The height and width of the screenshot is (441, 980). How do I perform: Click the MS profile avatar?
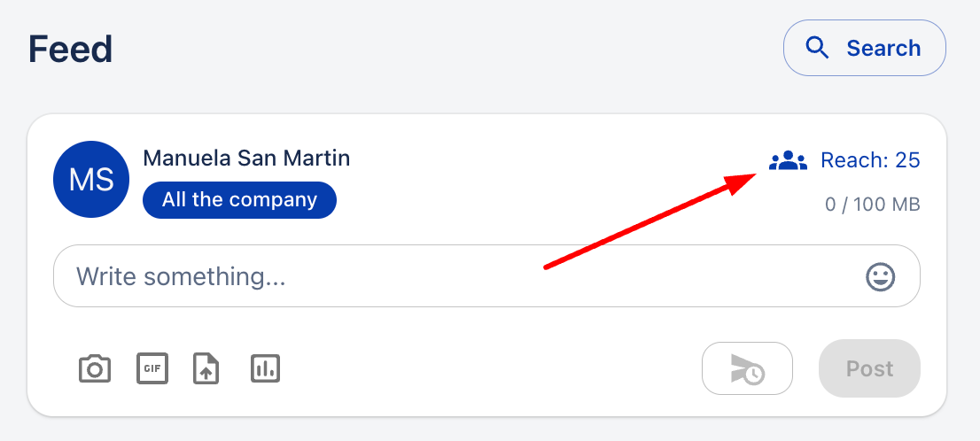click(x=91, y=179)
